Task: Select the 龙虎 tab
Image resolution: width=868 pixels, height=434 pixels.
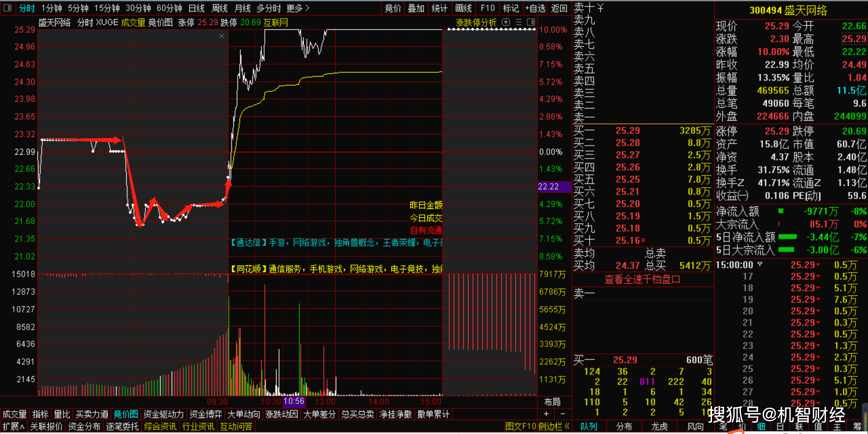Action: pos(660,426)
